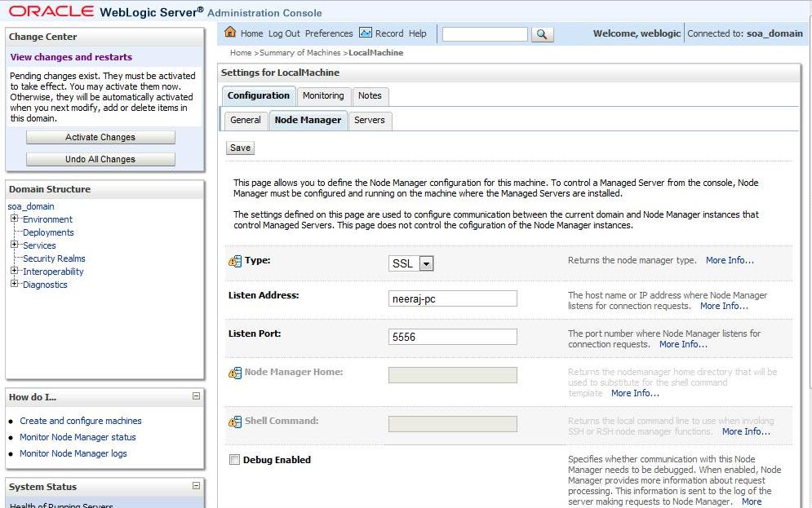Viewport: 812px width, 508px height.
Task: Click the magnifier search button
Action: coord(542,34)
